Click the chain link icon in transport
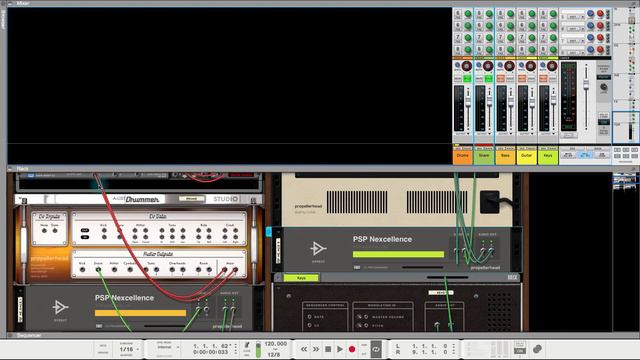The height and width of the screenshot is (360, 640). [x=537, y=349]
